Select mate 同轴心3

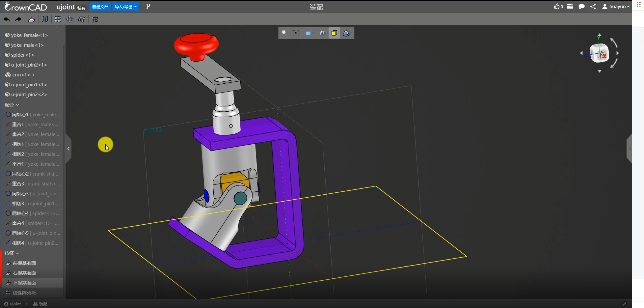click(33, 194)
